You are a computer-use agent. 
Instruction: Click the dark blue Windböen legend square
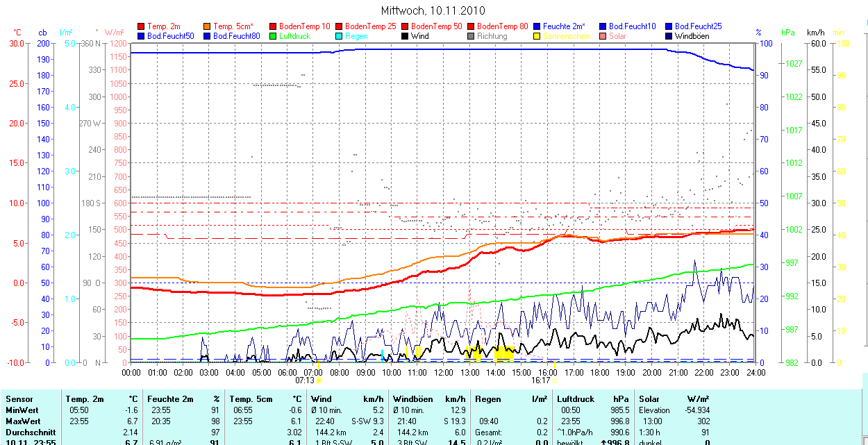coord(669,36)
